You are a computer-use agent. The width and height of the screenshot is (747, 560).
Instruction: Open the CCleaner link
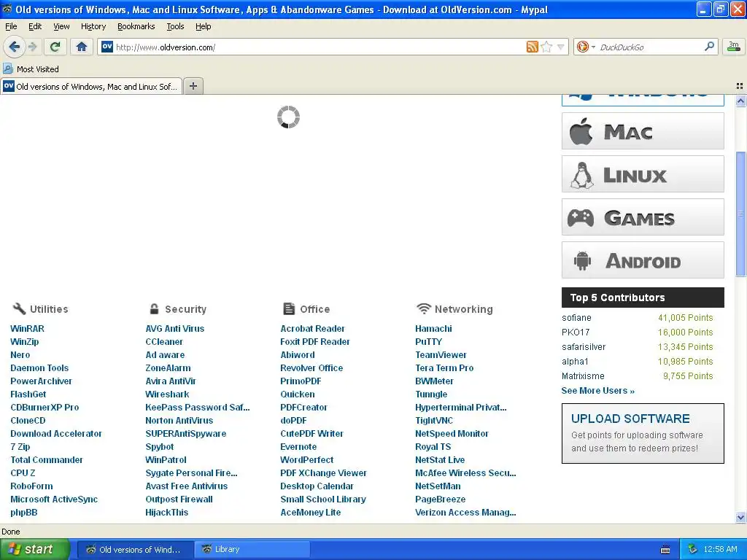164,341
